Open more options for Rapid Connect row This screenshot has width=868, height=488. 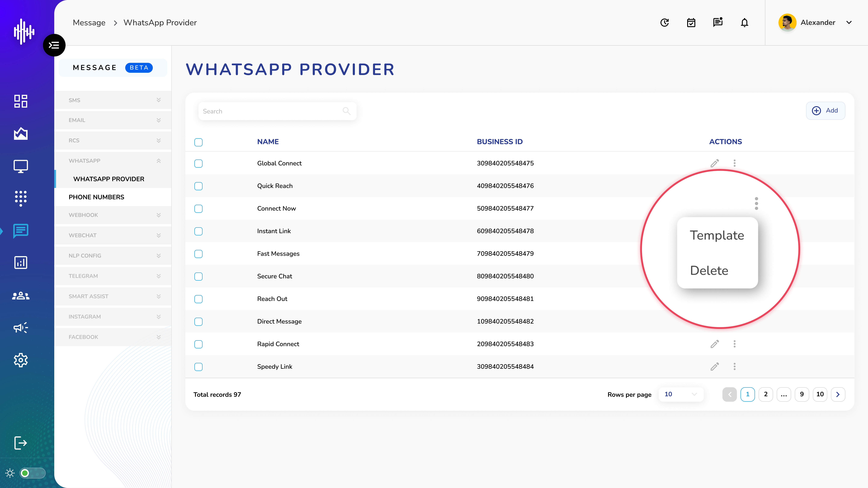735,344
